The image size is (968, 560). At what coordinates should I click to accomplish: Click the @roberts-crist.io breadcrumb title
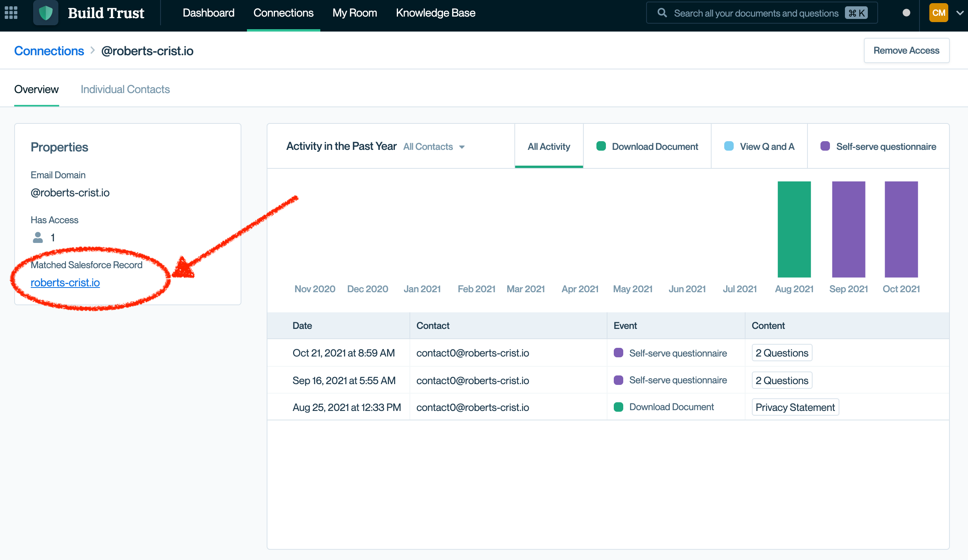(147, 51)
